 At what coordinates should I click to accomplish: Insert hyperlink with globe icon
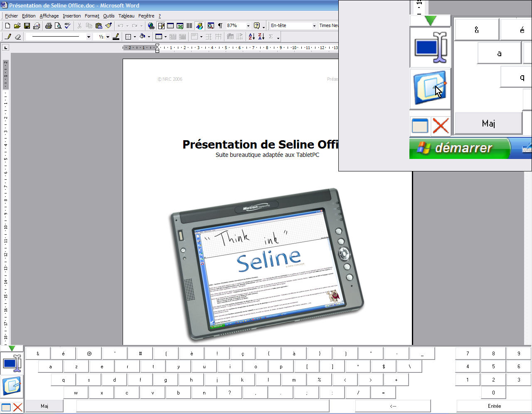pos(151,26)
